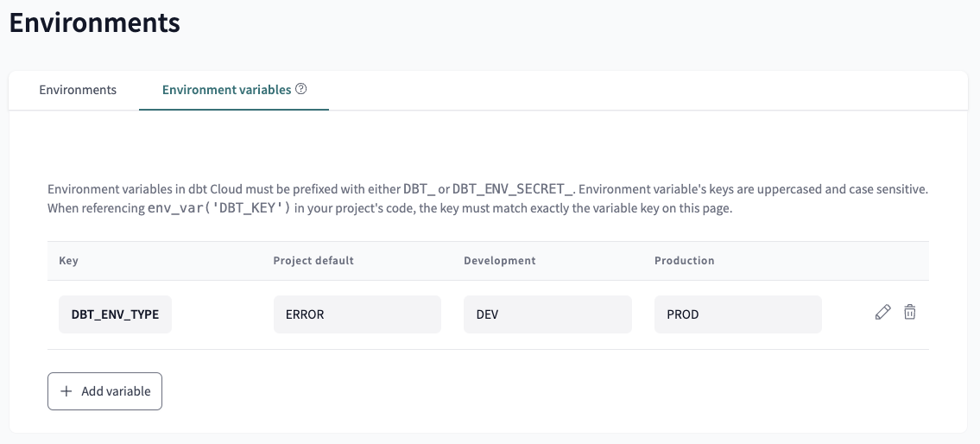Image resolution: width=980 pixels, height=444 pixels.
Task: Delete DBT_ENV_TYPE using the trash icon
Action: [x=909, y=313]
